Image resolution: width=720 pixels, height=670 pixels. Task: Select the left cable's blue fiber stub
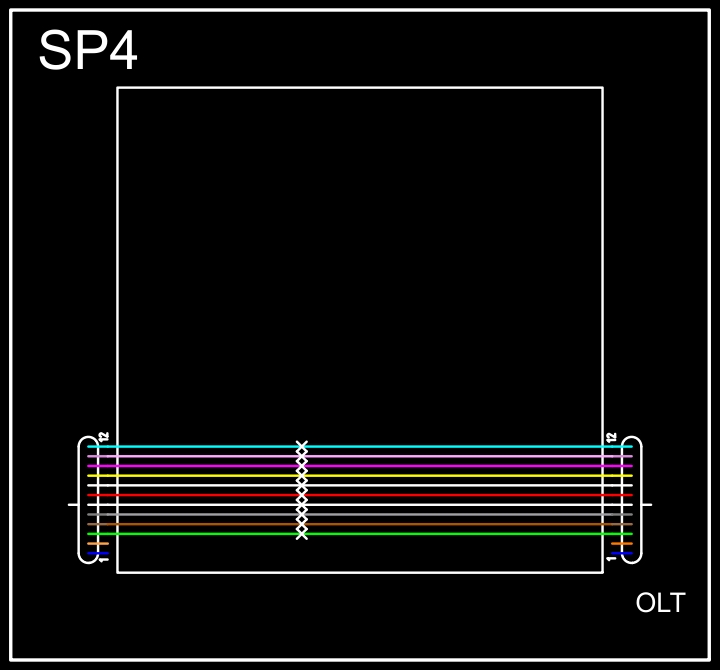(x=98, y=553)
